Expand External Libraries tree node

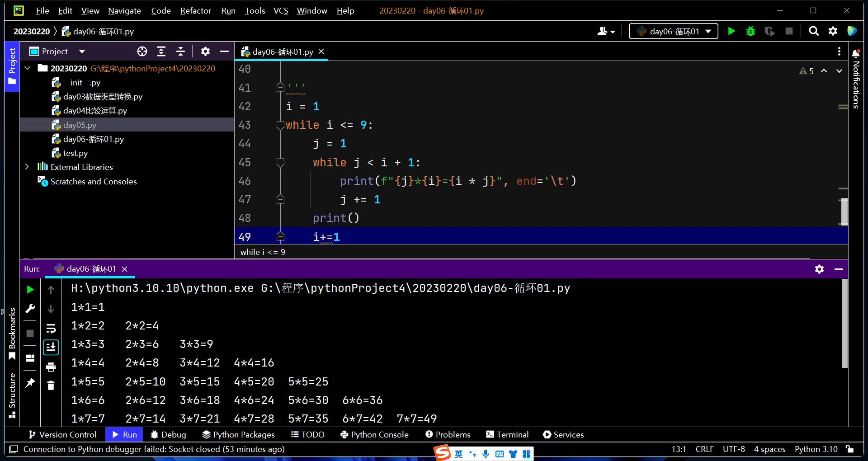pyautogui.click(x=27, y=167)
